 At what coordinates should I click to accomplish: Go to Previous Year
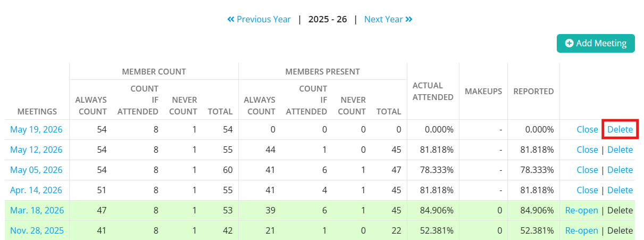(x=259, y=19)
